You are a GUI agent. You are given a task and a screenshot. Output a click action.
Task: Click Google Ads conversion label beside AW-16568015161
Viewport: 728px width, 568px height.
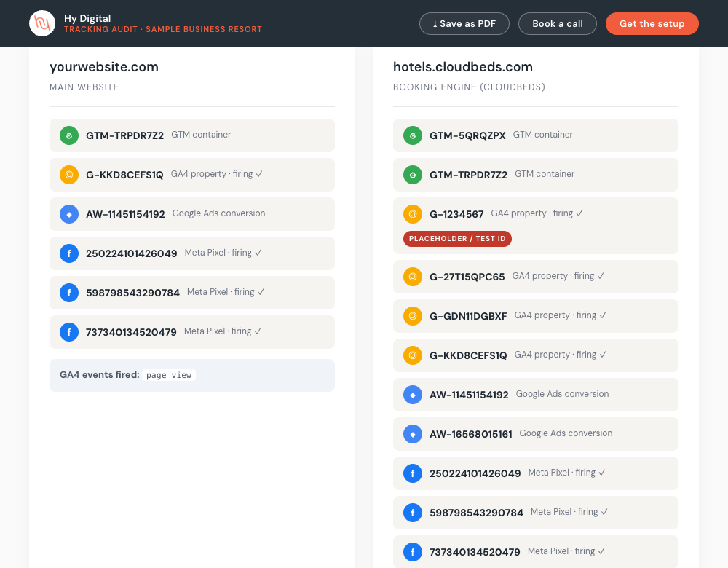tap(566, 433)
